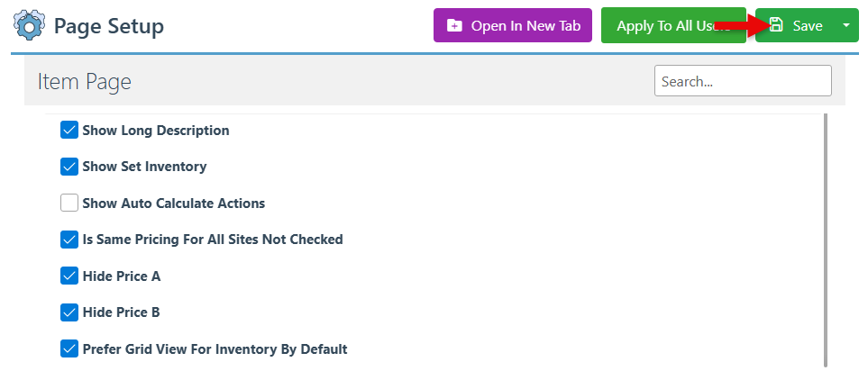Click the Page Setup title text

coord(109,26)
